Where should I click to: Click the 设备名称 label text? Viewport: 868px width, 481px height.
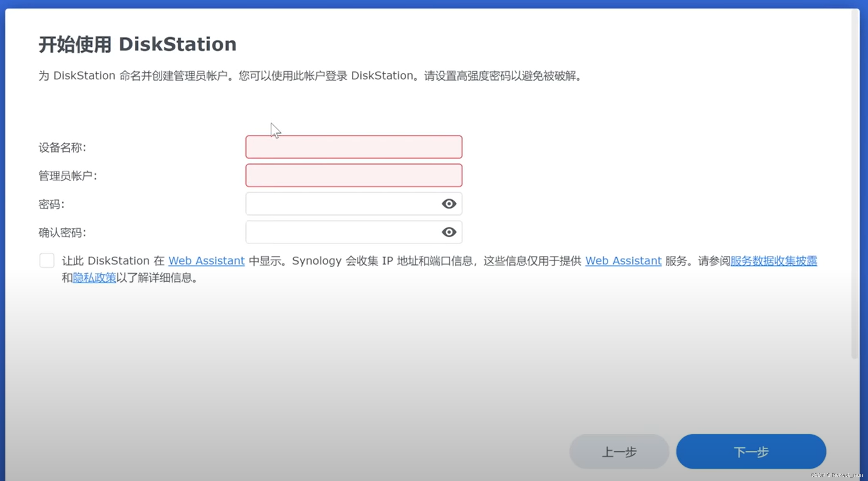(62, 148)
